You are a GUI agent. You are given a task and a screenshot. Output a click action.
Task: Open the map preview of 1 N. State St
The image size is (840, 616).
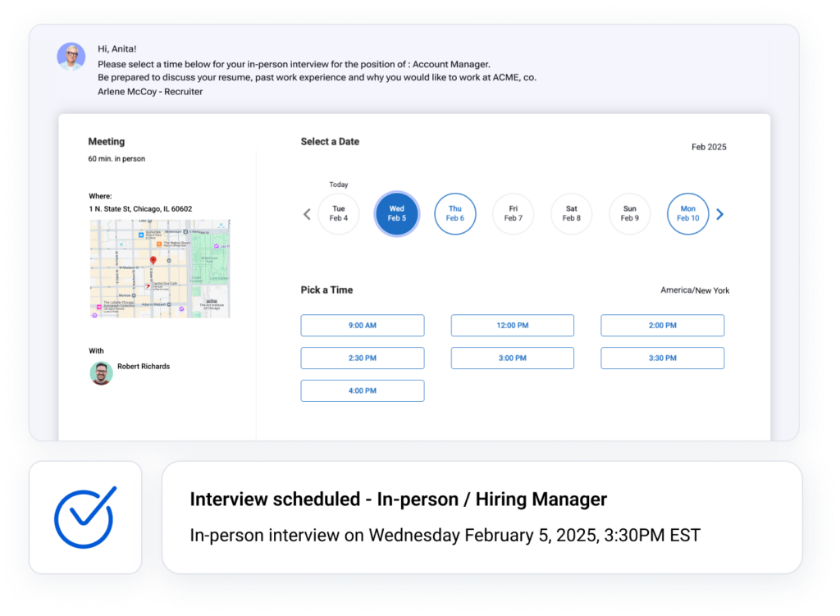pos(159,267)
